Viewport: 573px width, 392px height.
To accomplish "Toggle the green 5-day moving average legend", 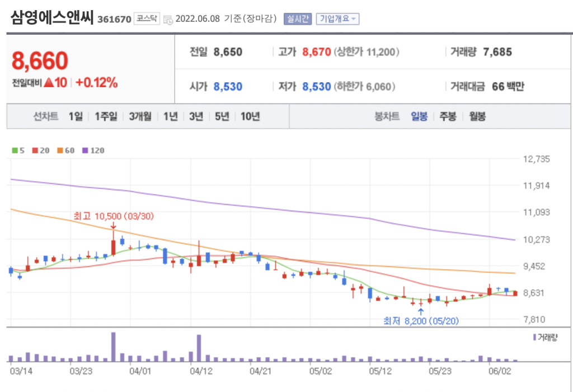I will tap(17, 150).
